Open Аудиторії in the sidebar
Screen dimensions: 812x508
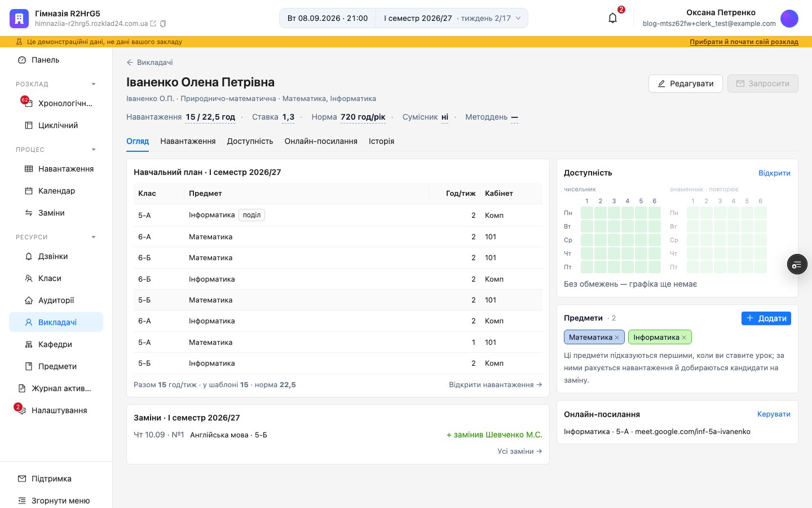pyautogui.click(x=56, y=300)
